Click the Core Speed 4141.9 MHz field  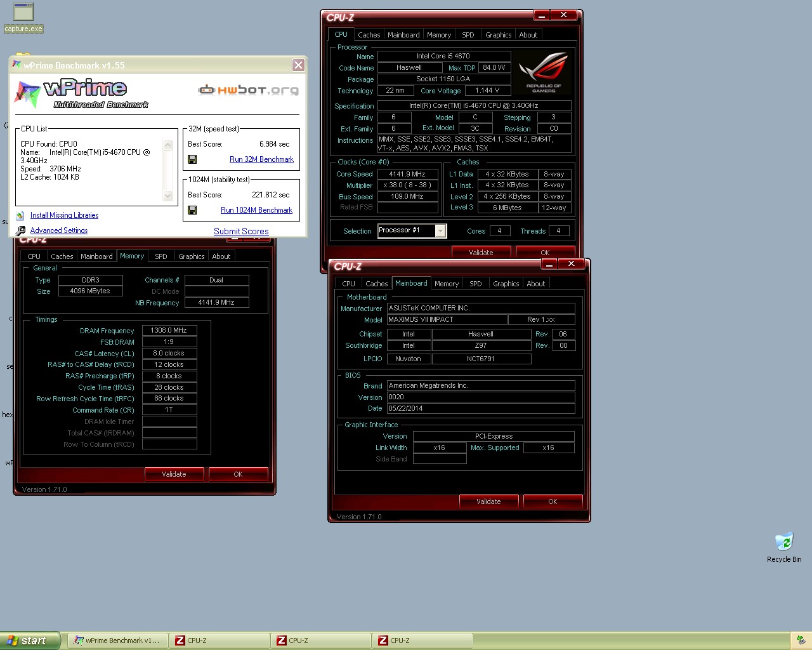407,174
